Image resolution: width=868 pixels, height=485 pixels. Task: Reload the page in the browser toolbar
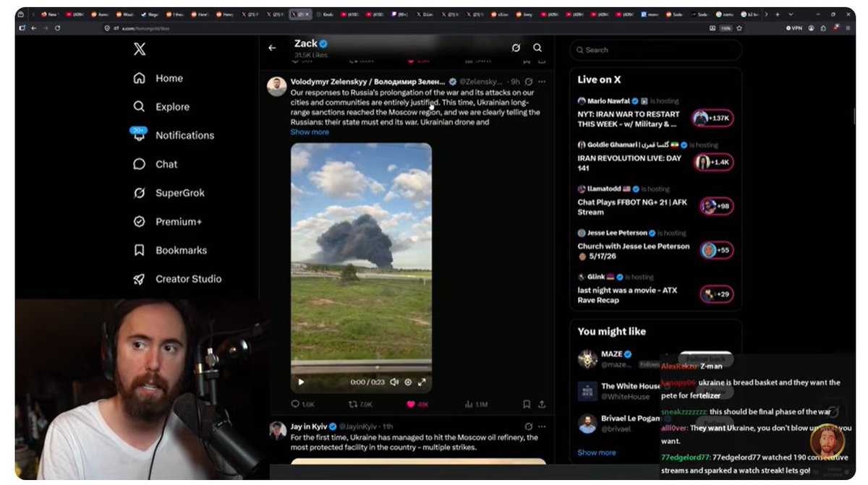tap(57, 27)
